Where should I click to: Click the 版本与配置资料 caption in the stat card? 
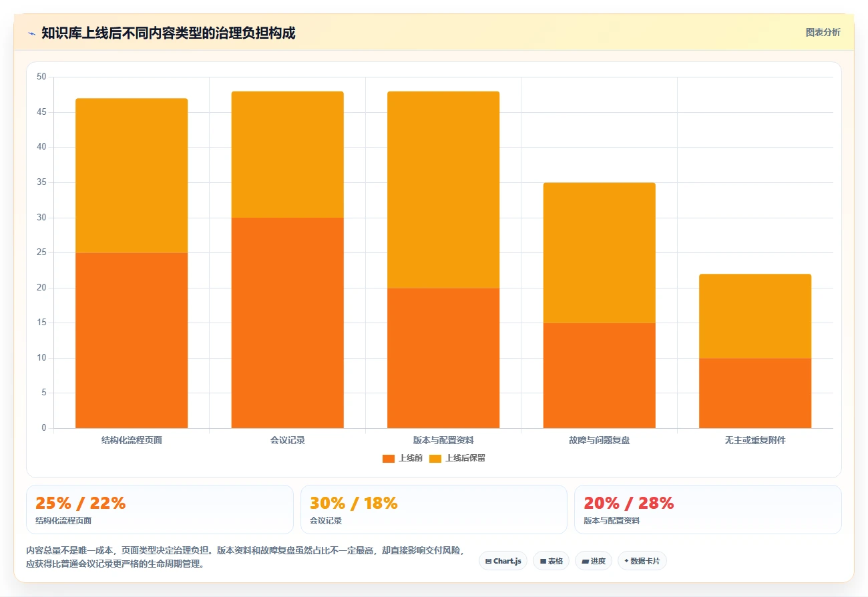point(612,521)
